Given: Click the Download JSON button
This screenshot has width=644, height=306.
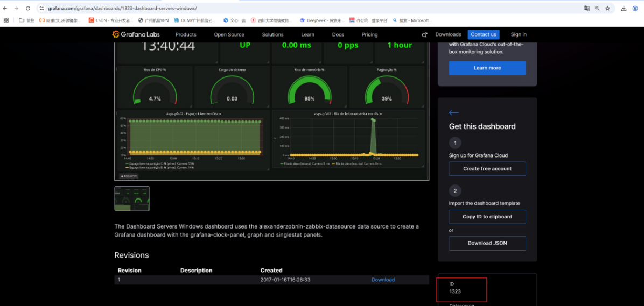Looking at the screenshot, I should click(487, 243).
